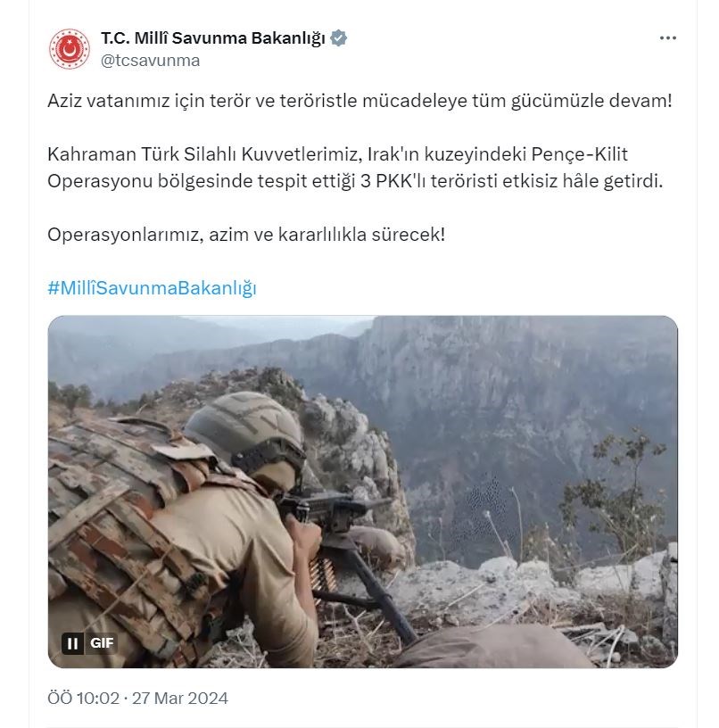
Task: Click the "Aziz vatanımız için" opening sentence
Action: point(359,101)
